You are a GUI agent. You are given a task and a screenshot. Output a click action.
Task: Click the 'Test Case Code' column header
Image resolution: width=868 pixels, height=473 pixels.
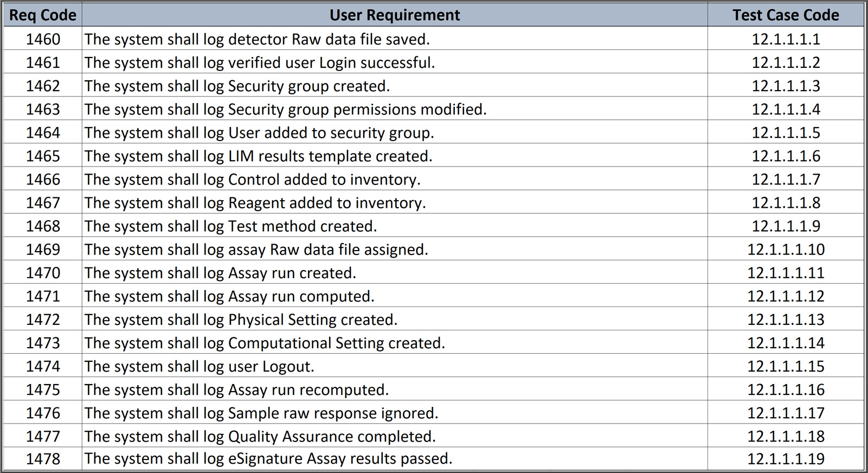786,15
